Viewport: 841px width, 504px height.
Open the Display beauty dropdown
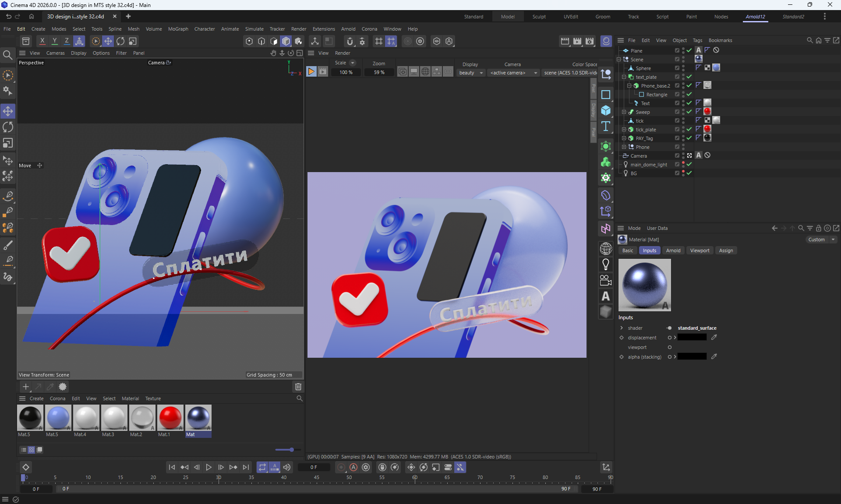[471, 73]
